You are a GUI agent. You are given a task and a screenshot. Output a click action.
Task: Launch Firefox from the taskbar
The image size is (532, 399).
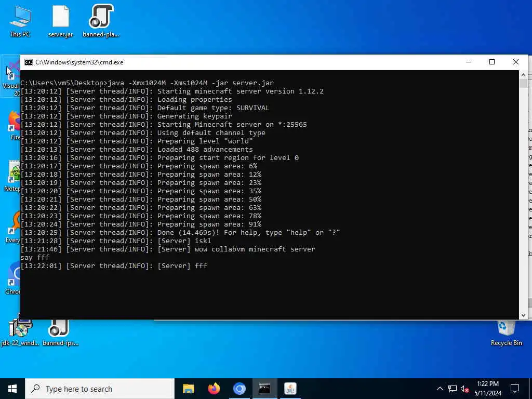(x=214, y=389)
